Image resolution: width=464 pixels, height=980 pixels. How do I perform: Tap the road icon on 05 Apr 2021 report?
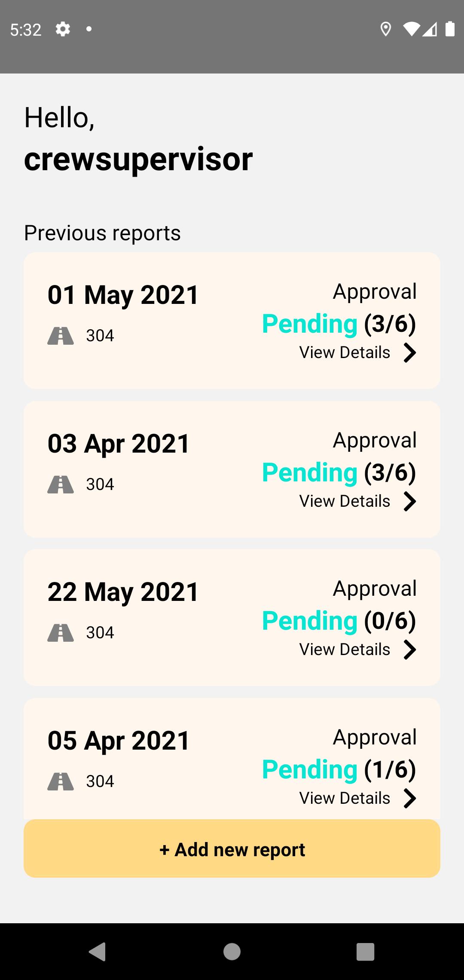(x=61, y=781)
